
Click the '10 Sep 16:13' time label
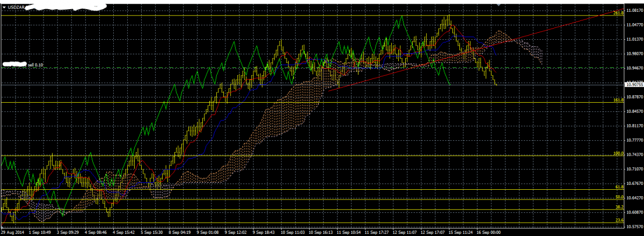pyautogui.click(x=320, y=233)
